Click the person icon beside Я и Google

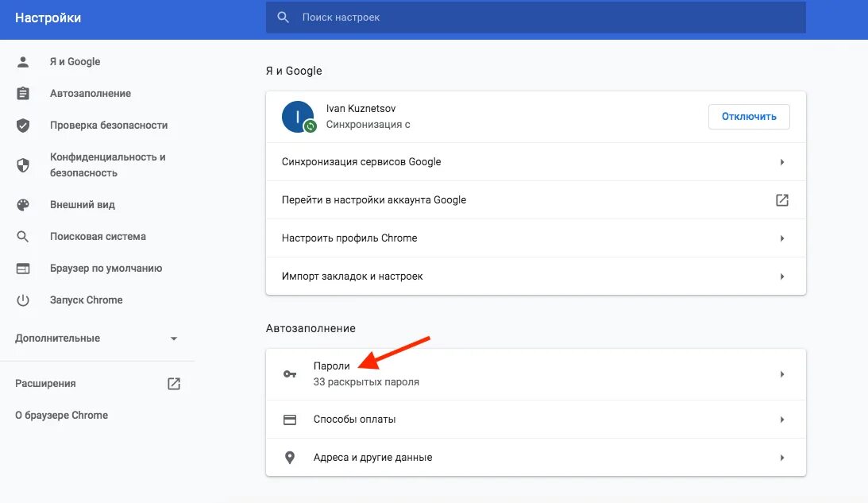click(23, 61)
